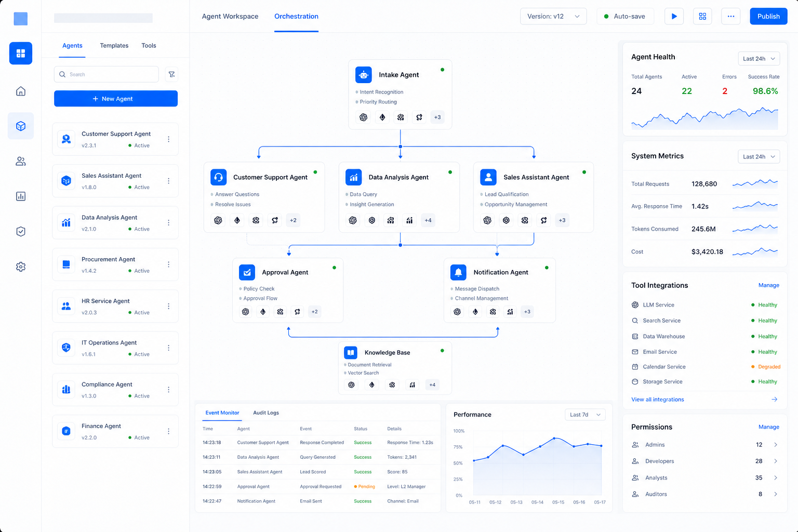Viewport: 798px width, 532px height.
Task: Open the home icon in the left sidebar
Action: click(21, 91)
